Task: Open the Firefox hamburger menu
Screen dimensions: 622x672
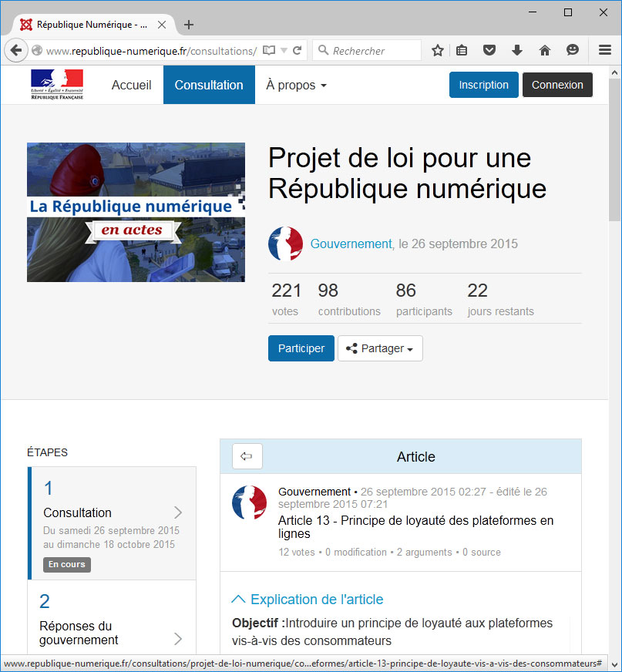Action: (605, 51)
